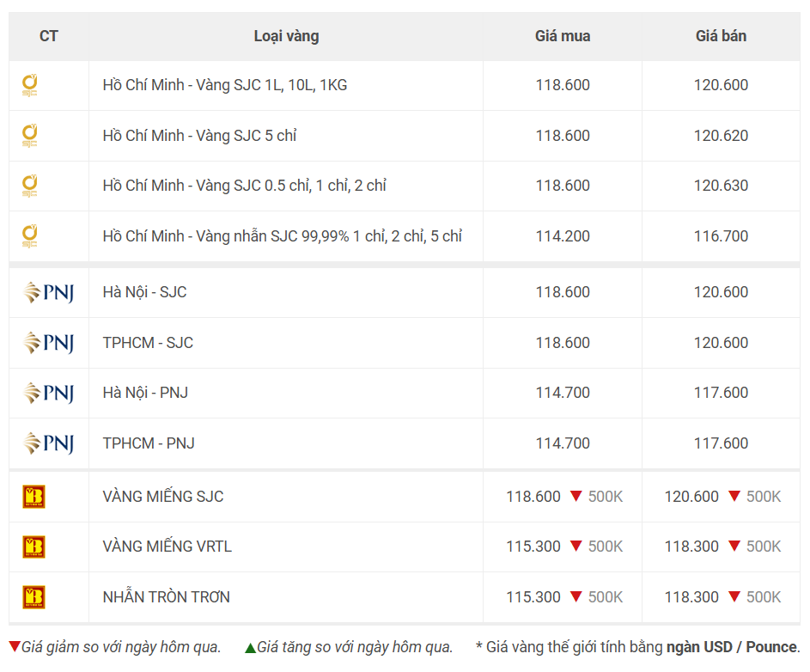Click the red logo beside NHẪN TRÒN TRƠN
Image resolution: width=810 pixels, height=672 pixels.
[x=34, y=597]
